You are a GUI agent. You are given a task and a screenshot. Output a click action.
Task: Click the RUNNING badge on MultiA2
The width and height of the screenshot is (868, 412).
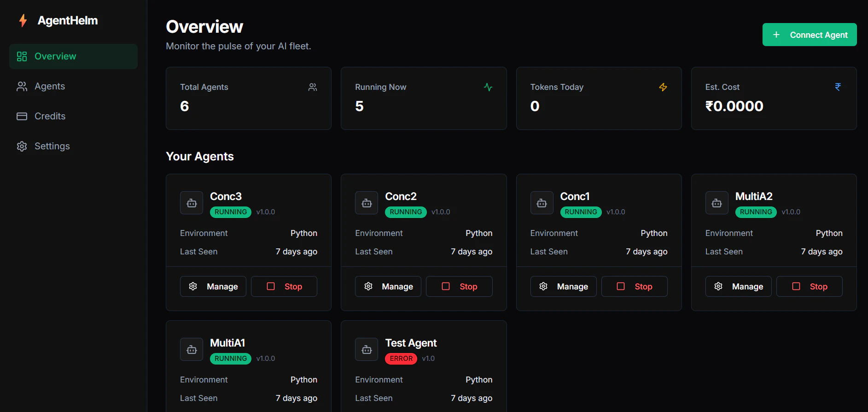click(756, 212)
